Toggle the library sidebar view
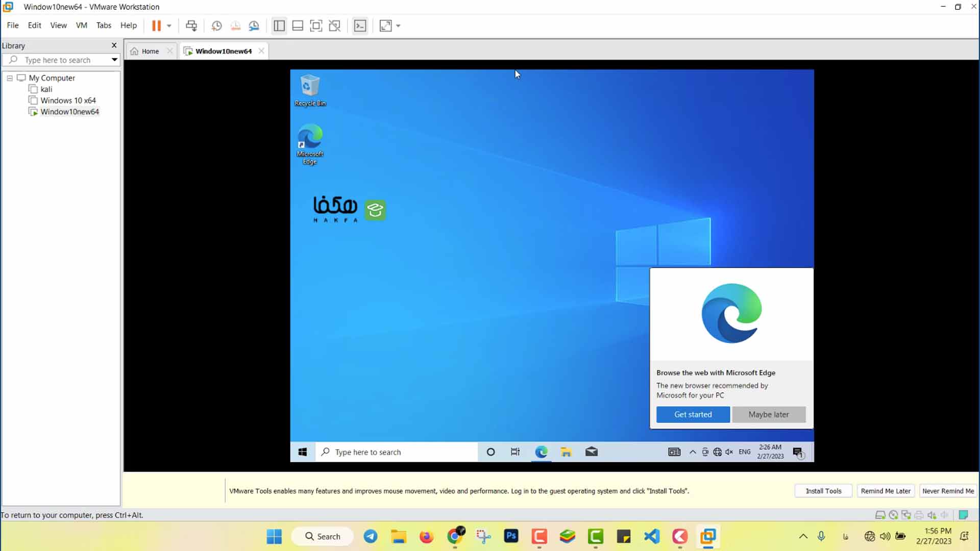This screenshot has height=551, width=980. pos(279,26)
